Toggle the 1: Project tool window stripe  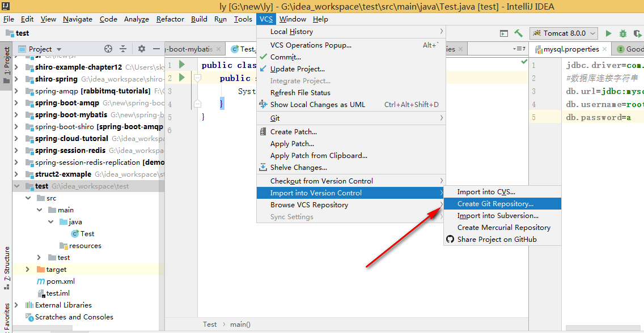click(6, 65)
